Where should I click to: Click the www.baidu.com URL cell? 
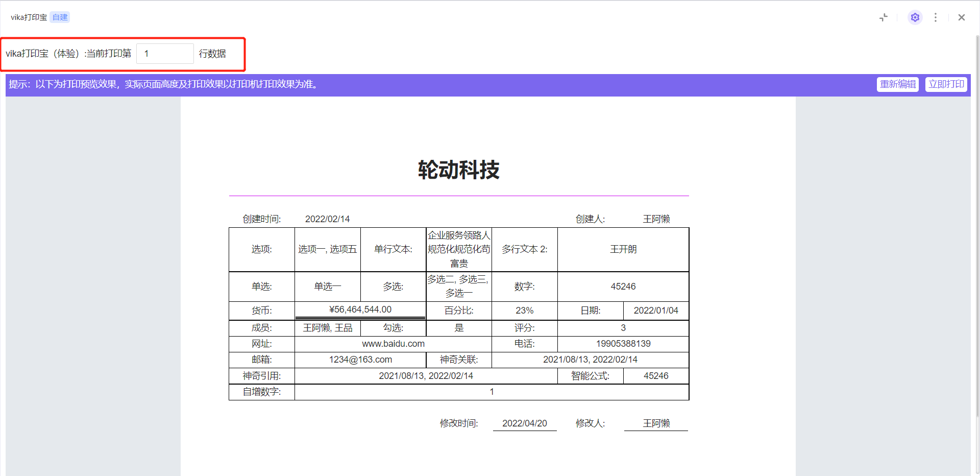pos(393,344)
